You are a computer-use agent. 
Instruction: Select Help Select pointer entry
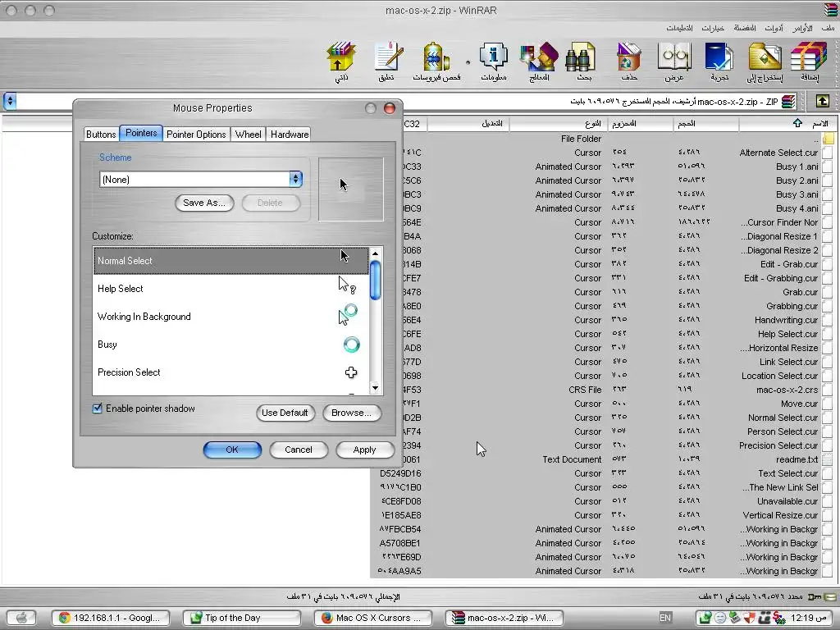[x=231, y=289]
